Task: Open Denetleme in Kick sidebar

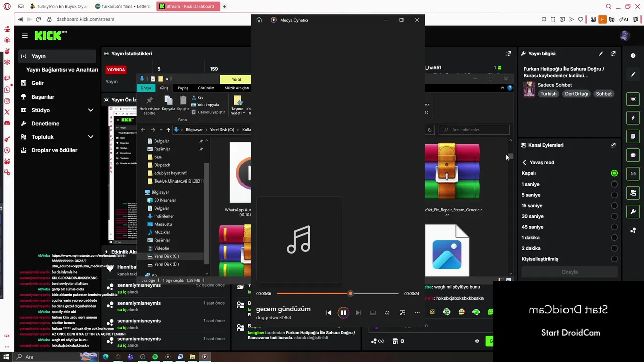Action: coord(45,123)
